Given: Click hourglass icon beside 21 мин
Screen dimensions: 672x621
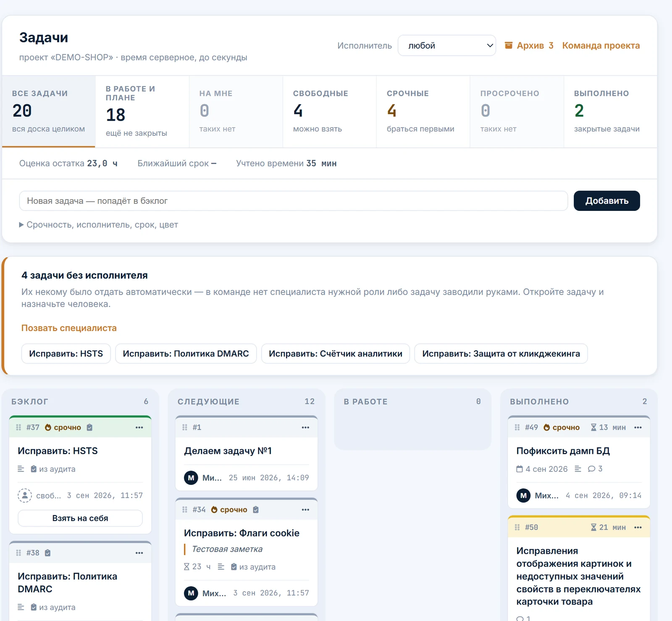Looking at the screenshot, I should (x=593, y=527).
